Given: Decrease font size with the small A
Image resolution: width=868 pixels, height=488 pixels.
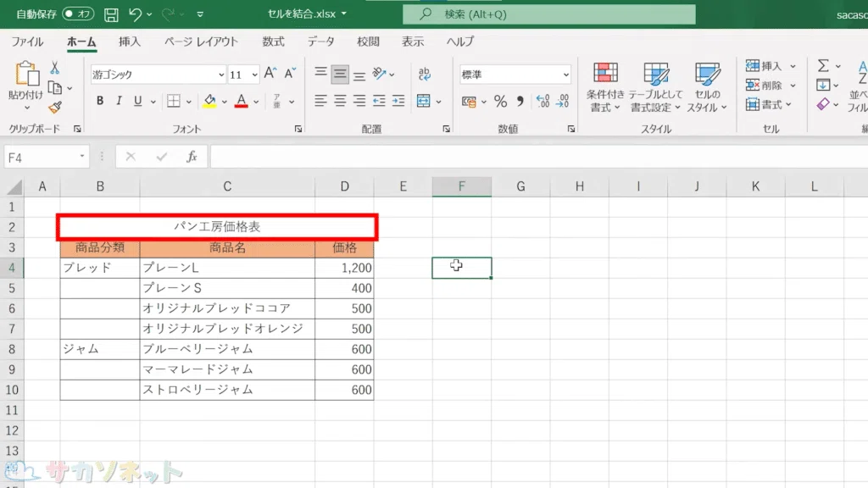Looking at the screenshot, I should click(290, 74).
